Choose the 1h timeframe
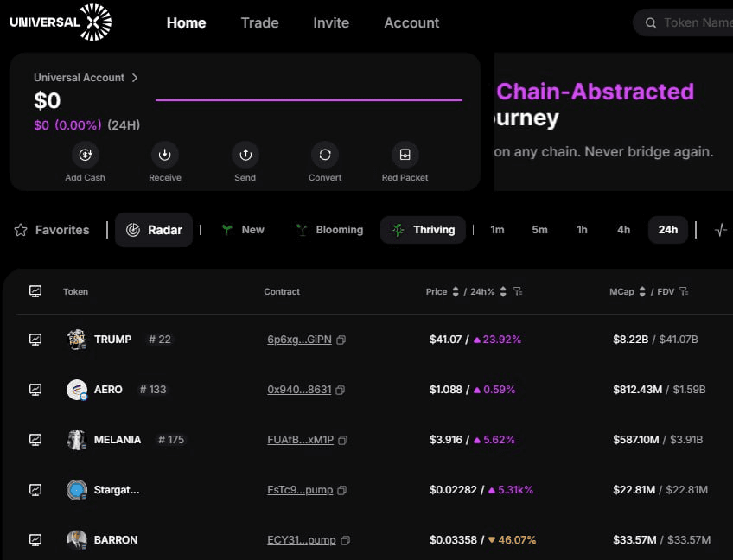Viewport: 733px width, 560px height. pyautogui.click(x=582, y=230)
